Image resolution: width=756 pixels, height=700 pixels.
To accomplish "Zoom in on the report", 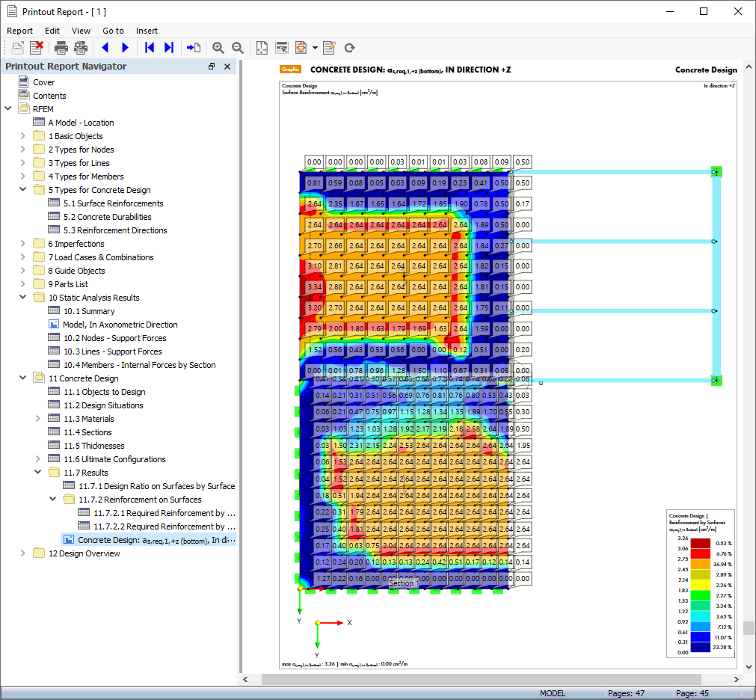I will 218,48.
